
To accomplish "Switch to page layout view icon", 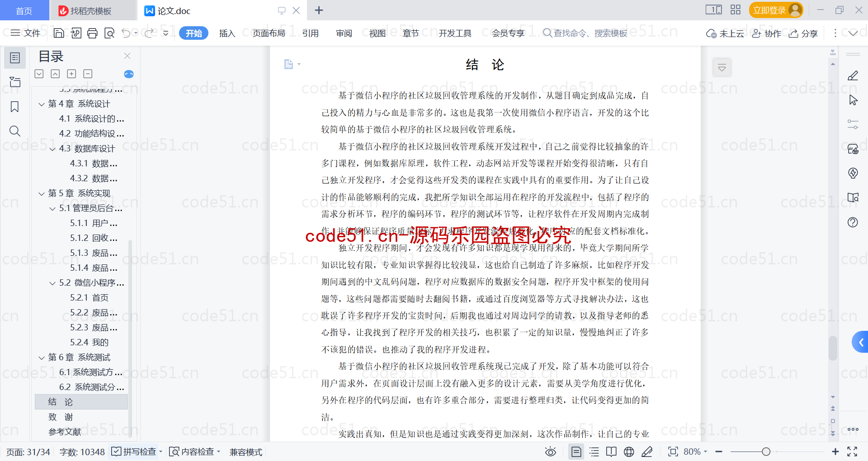I will click(x=576, y=452).
